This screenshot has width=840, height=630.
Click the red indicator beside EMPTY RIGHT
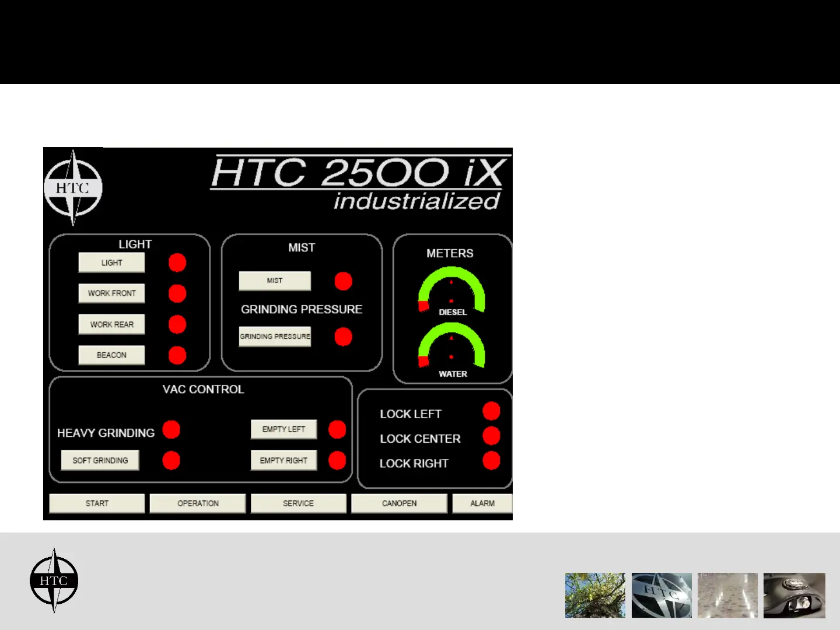[x=337, y=460]
